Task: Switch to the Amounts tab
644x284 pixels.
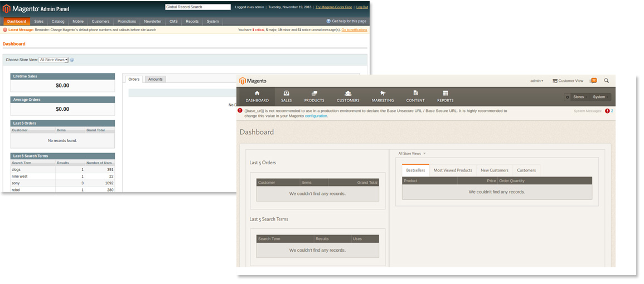Action: pos(155,79)
